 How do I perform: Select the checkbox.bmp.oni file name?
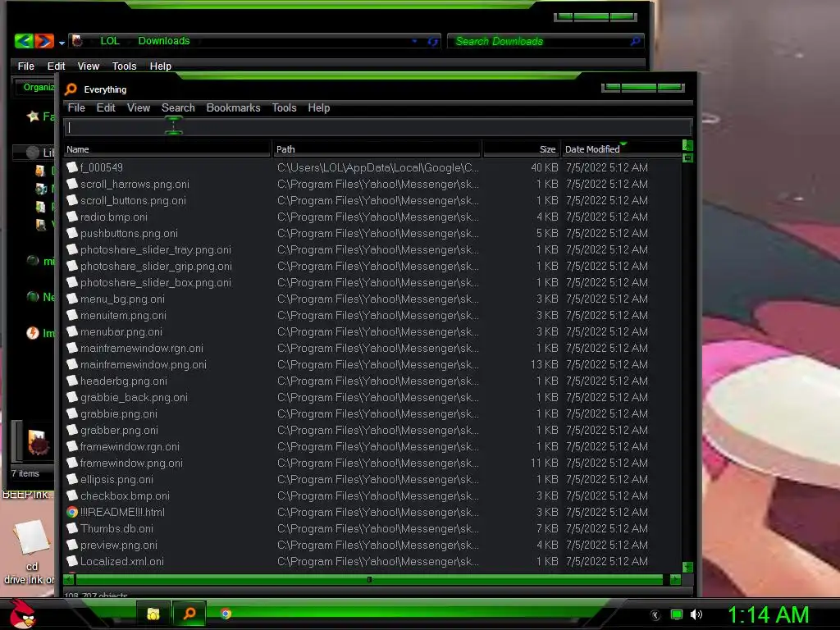point(125,495)
